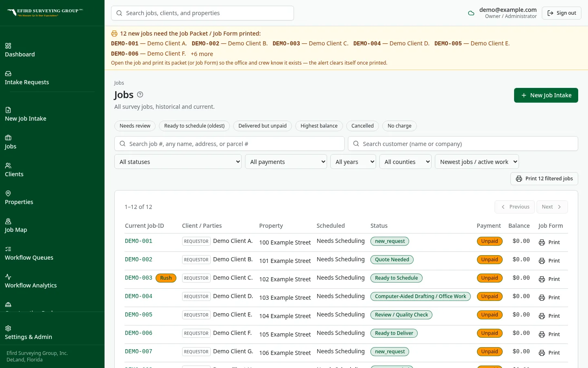Open Workflow Queues from the sidebar
This screenshot has width=588, height=368.
click(52, 253)
